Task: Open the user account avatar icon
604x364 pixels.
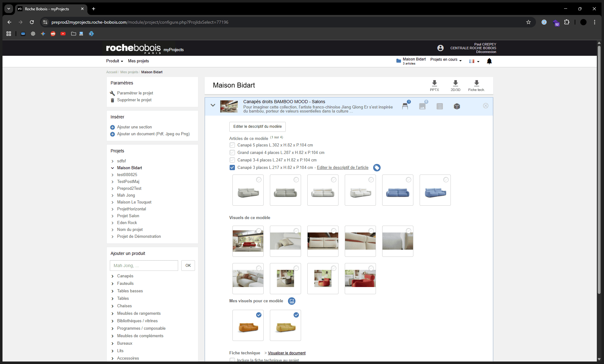Action: point(441,48)
